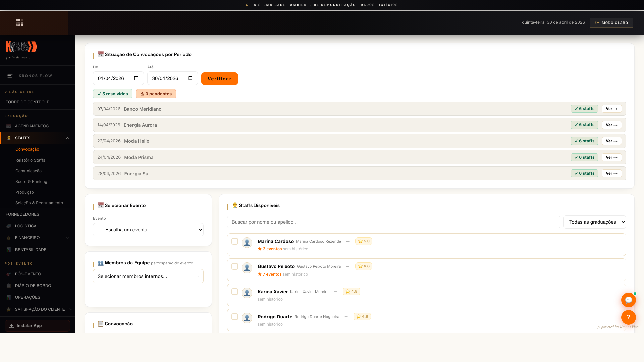Switch to Modo Claro theme
This screenshot has width=644, height=362.
[611, 23]
